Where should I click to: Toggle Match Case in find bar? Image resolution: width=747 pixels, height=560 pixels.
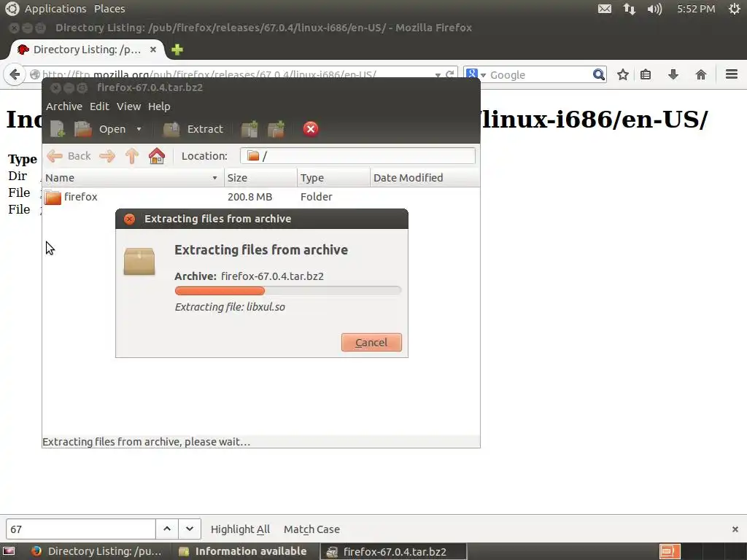click(311, 529)
